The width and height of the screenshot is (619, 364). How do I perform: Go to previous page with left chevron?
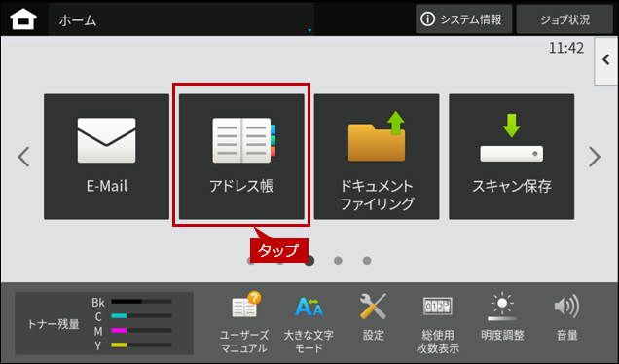click(23, 157)
